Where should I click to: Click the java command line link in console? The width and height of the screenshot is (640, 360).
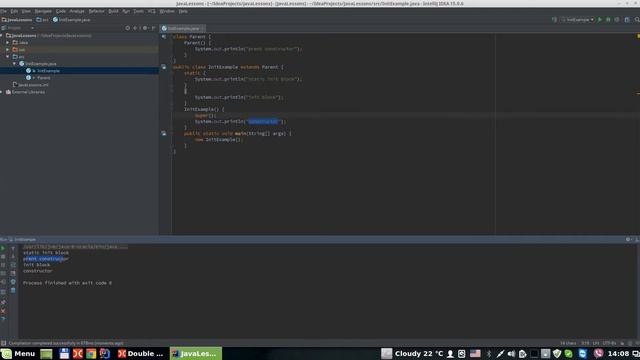coord(75,247)
